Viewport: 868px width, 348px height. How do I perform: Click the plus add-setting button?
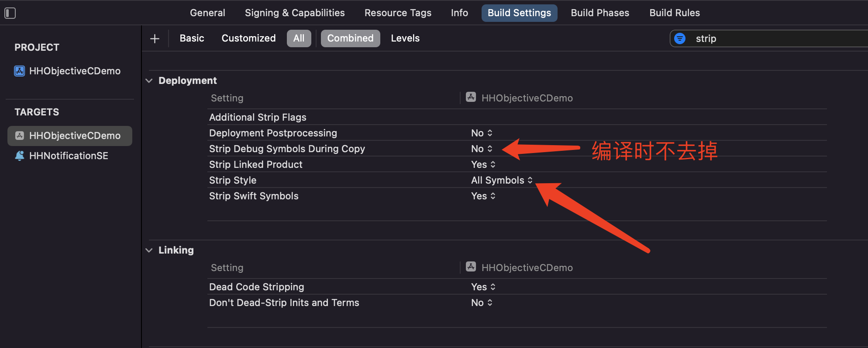tap(155, 38)
